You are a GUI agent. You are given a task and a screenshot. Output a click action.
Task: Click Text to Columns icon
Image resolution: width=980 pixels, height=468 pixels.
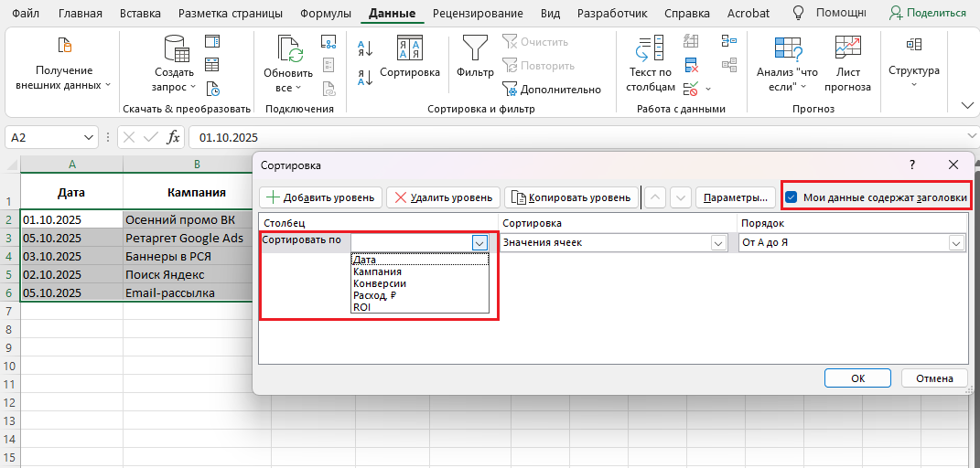tap(651, 48)
